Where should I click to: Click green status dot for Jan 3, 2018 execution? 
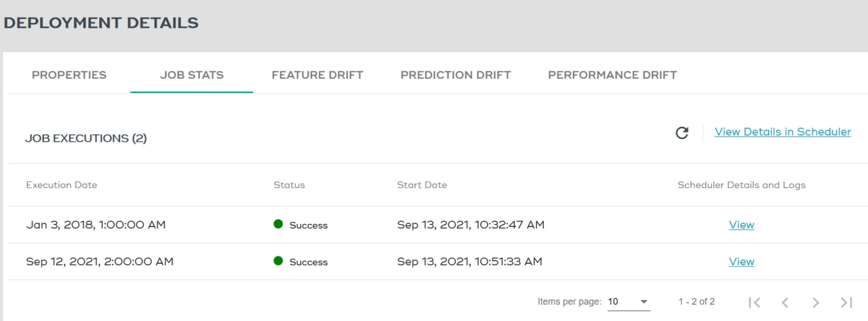click(x=278, y=225)
